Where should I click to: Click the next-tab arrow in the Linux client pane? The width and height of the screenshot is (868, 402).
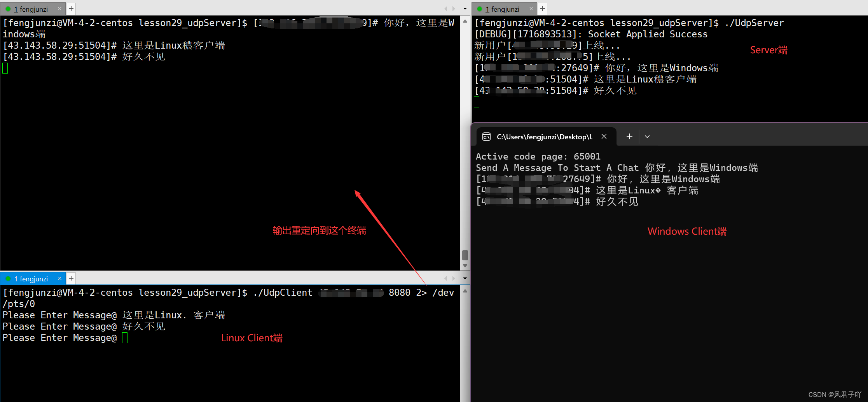454,278
